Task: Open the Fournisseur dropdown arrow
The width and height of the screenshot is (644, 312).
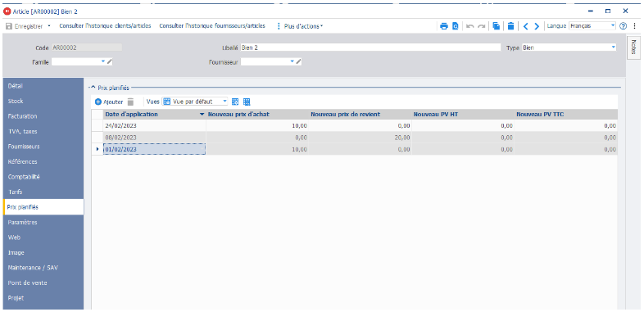Action: [x=293, y=61]
